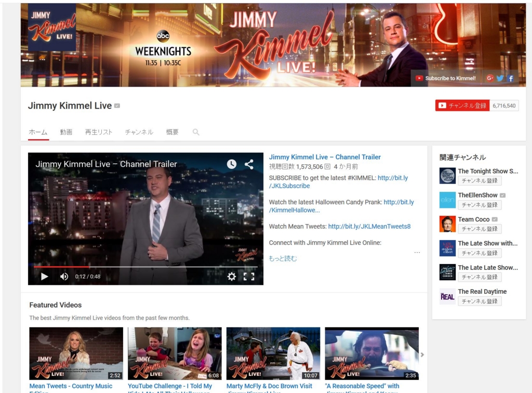
Task: Go to the 概要 tab
Action: 172,132
